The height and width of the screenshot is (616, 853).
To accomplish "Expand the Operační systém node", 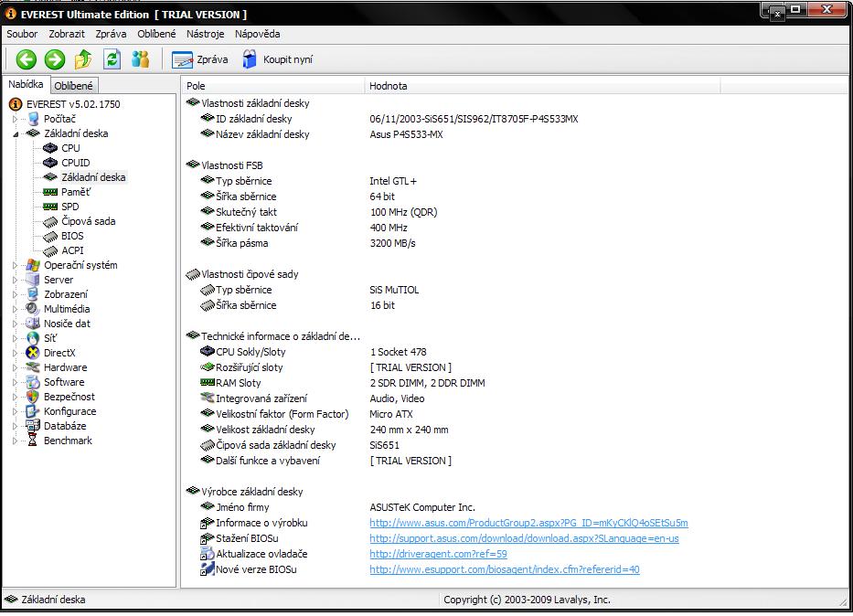I will click(15, 265).
